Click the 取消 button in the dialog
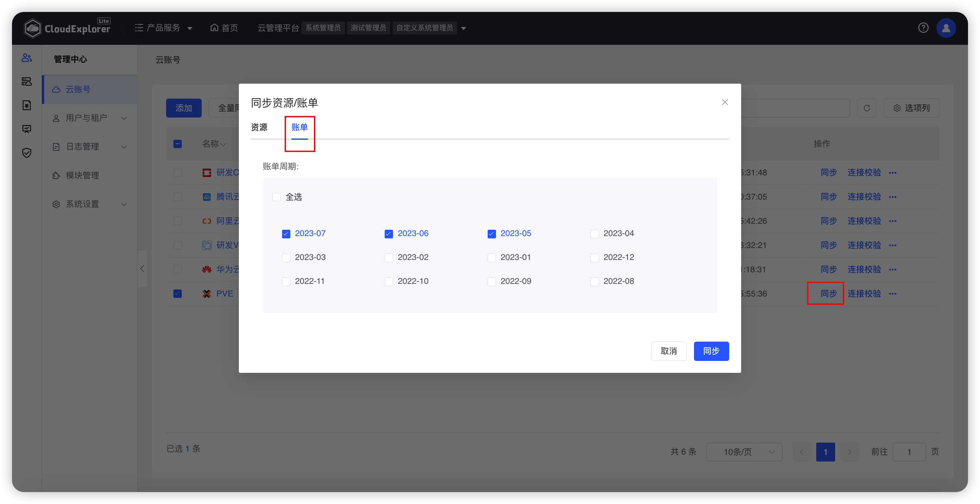Image resolution: width=980 pixels, height=504 pixels. [x=669, y=351]
